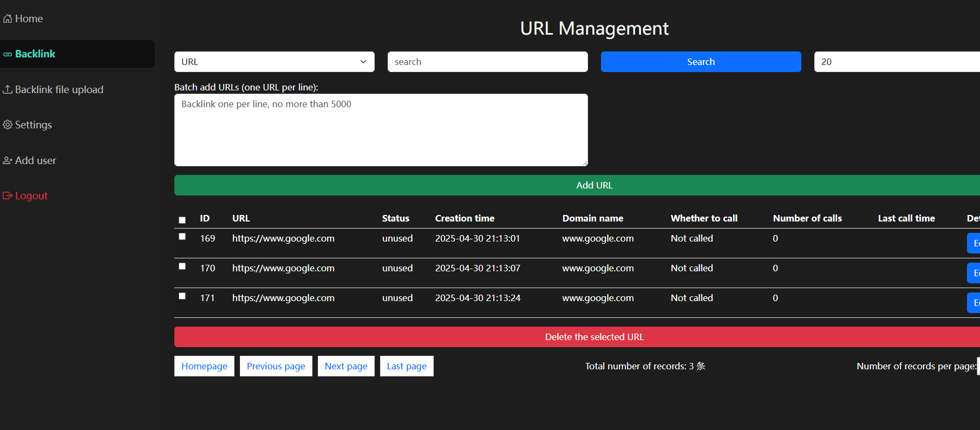Screen dimensions: 980x430
Task: Open the Settings menu item
Action: pos(33,125)
